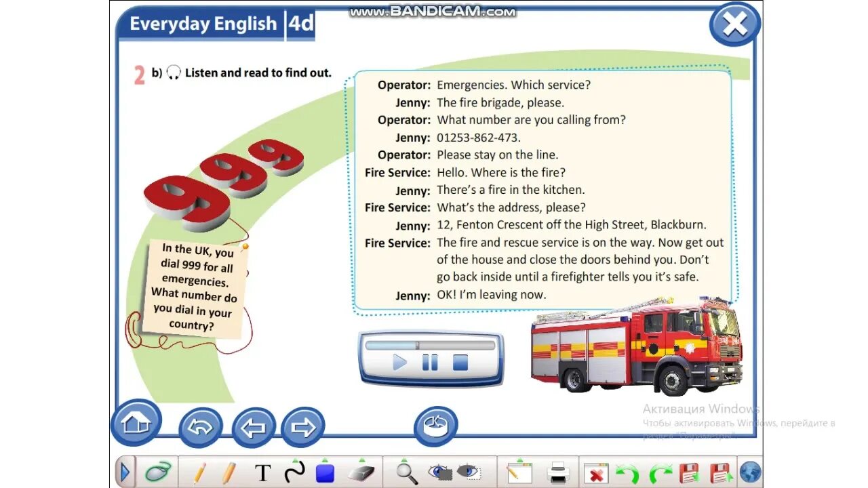
Task: Click the address '12, Fenton Crescent' line
Action: pyautogui.click(x=572, y=224)
